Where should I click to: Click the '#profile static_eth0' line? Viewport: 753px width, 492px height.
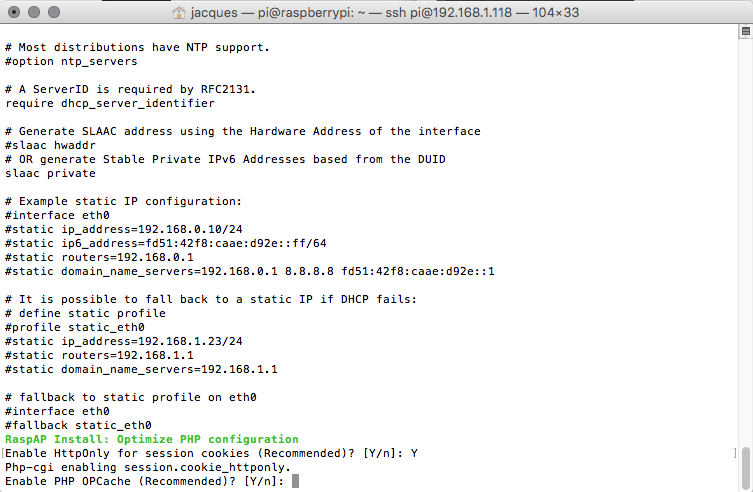pos(75,327)
